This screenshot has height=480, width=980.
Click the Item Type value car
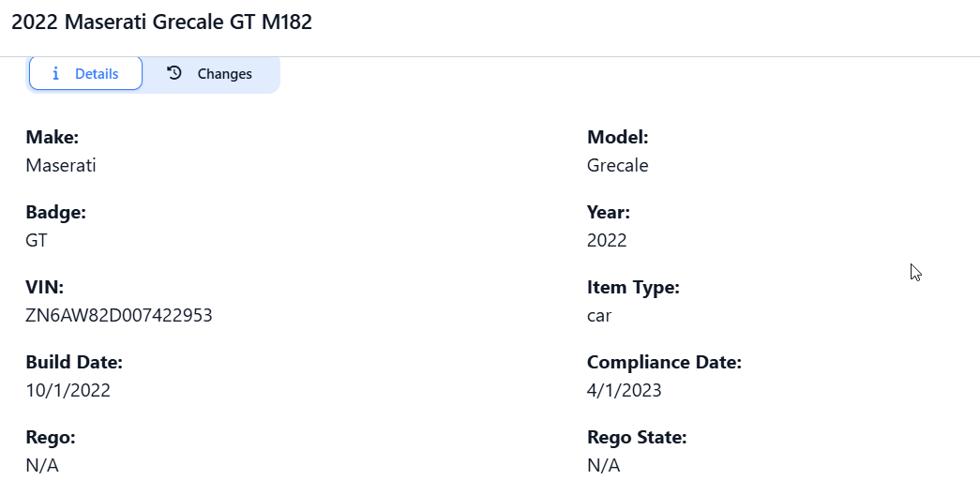click(x=599, y=315)
